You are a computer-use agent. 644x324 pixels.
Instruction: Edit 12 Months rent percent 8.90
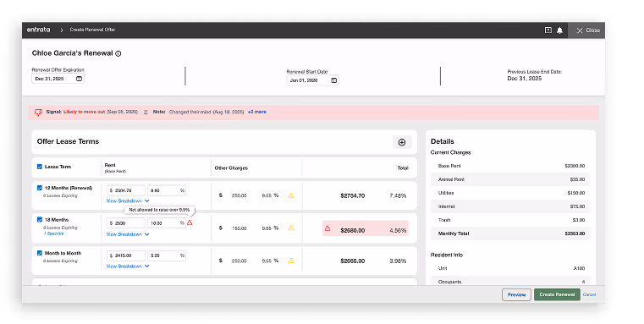click(167, 190)
